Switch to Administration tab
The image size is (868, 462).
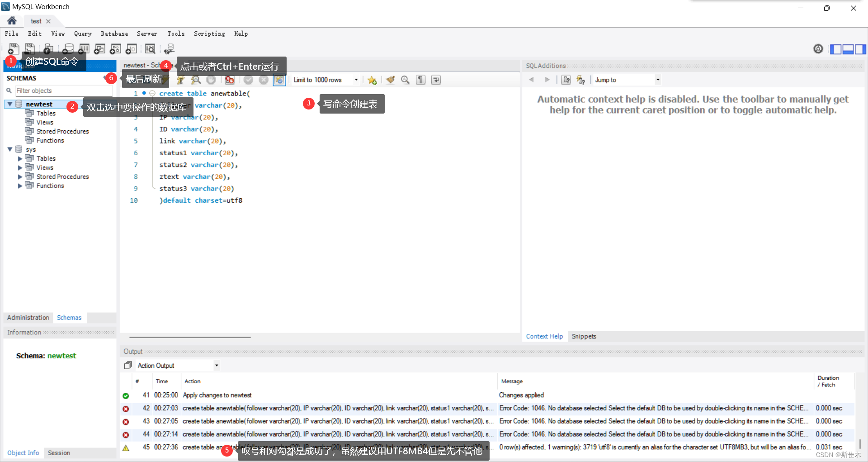pos(28,318)
